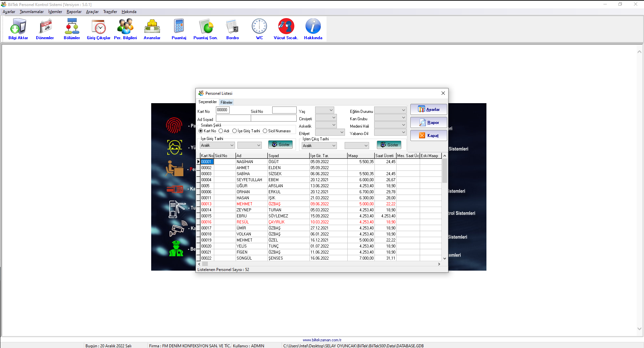Viewport: 644px width, 348px height.
Task: Click the personnel table vertical scrollbar thumb
Action: [x=445, y=171]
